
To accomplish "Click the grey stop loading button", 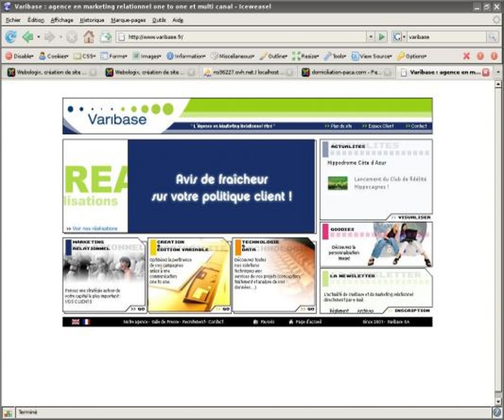I will [72, 37].
